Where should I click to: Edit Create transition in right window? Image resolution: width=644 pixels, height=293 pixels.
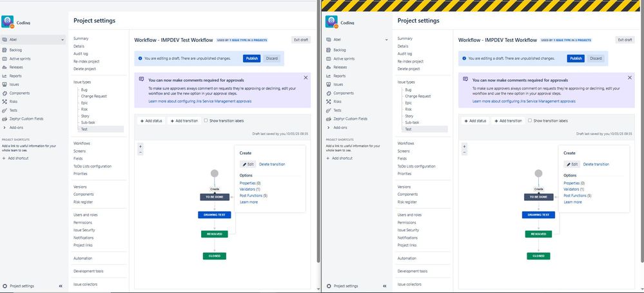coord(572,164)
